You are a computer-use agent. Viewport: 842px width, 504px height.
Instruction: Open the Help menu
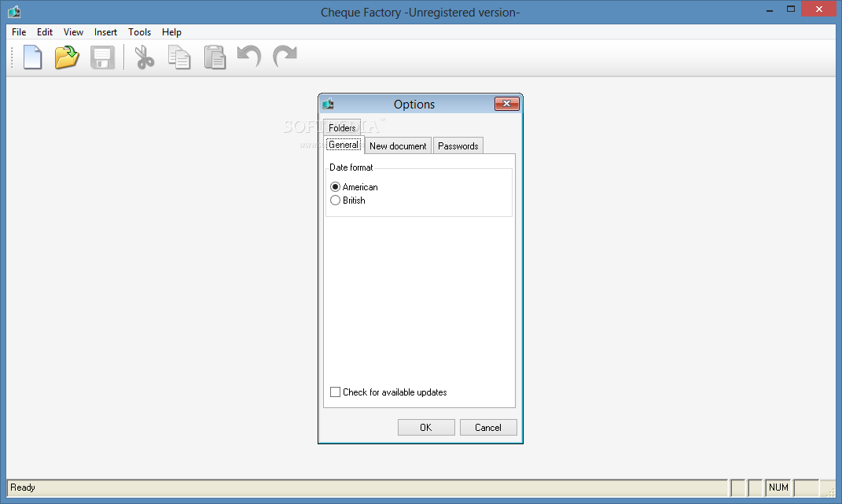pyautogui.click(x=171, y=32)
